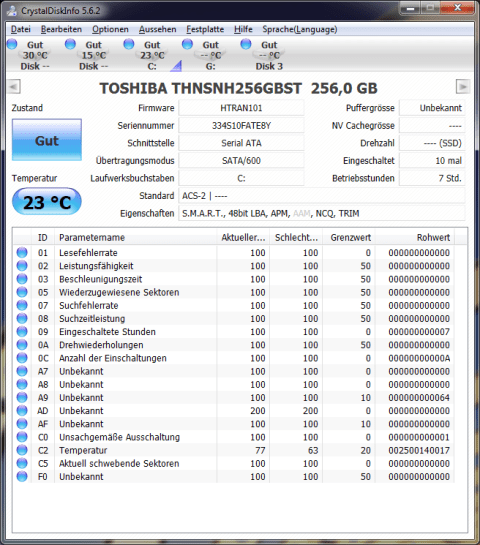Click the status orb of row F0
Screen dimensions: 480x545
click(x=22, y=477)
